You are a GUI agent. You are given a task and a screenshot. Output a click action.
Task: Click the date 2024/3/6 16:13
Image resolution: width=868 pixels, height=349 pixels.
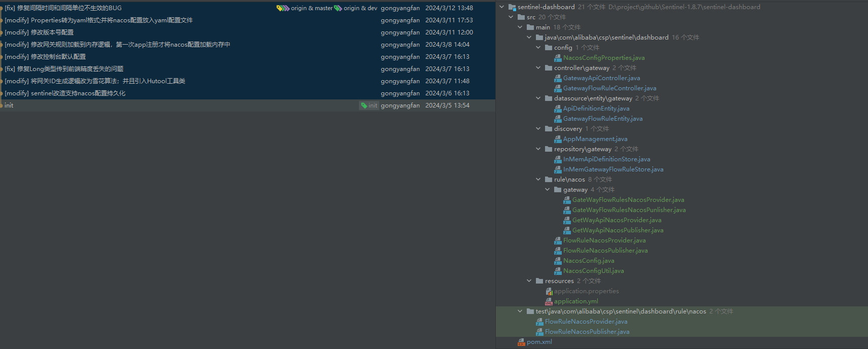[x=447, y=93]
